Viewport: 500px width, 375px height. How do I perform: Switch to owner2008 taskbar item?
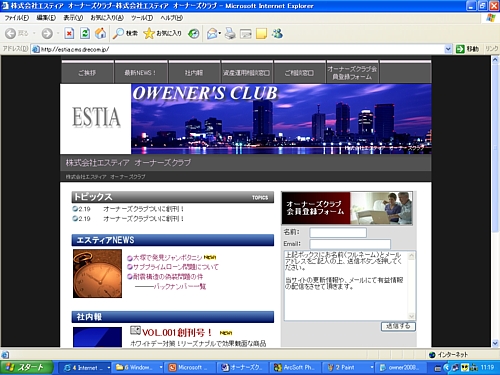401,367
